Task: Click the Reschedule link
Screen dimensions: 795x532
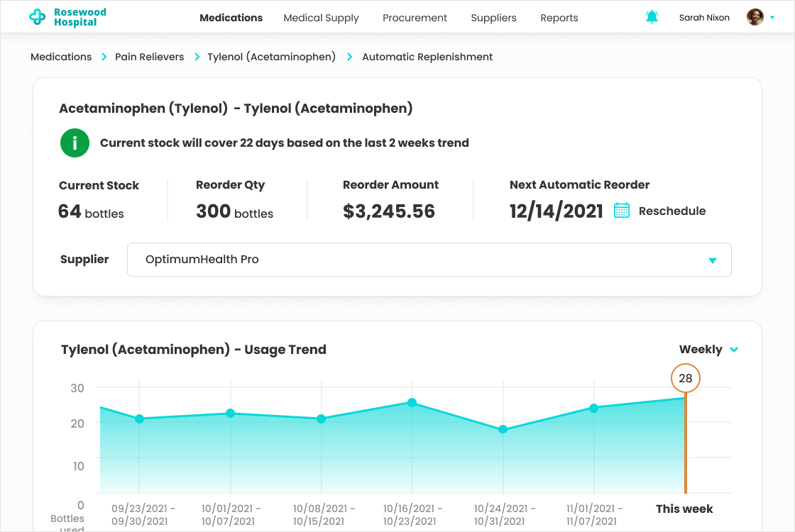Action: [x=671, y=211]
